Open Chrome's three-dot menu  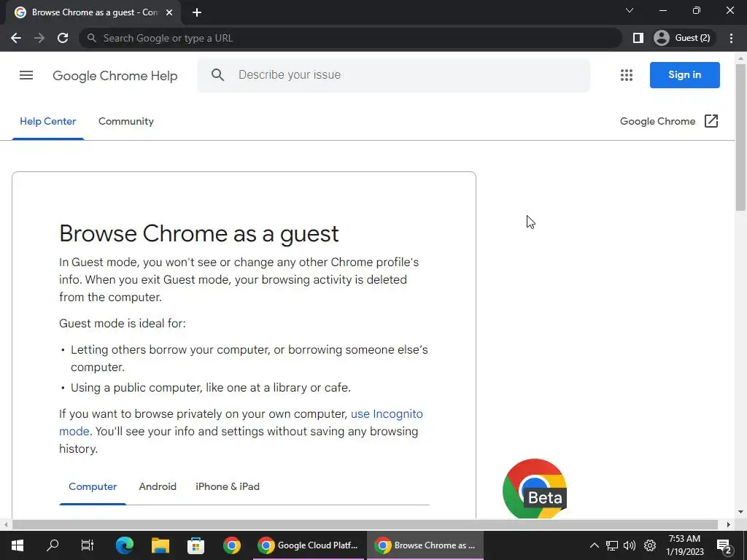[x=731, y=38]
